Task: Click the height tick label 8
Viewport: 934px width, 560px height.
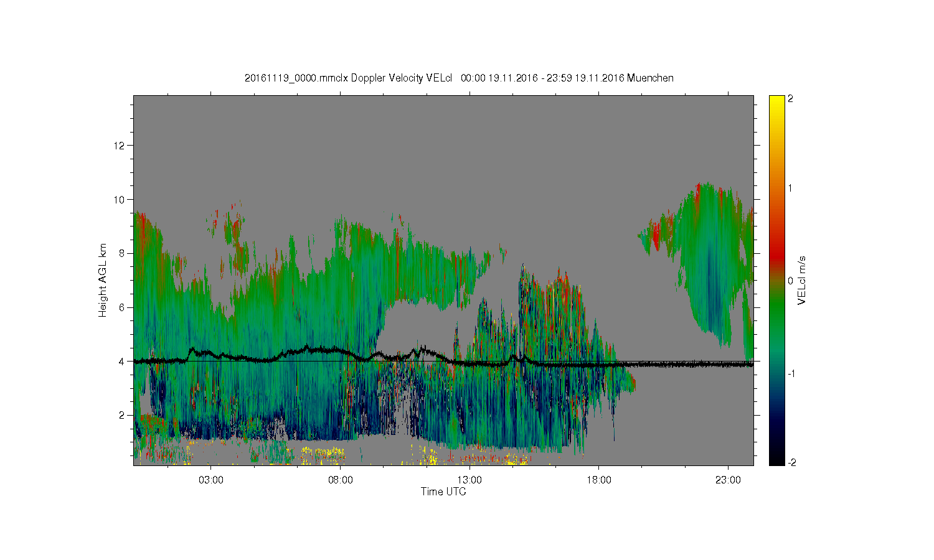Action: pyautogui.click(x=123, y=253)
